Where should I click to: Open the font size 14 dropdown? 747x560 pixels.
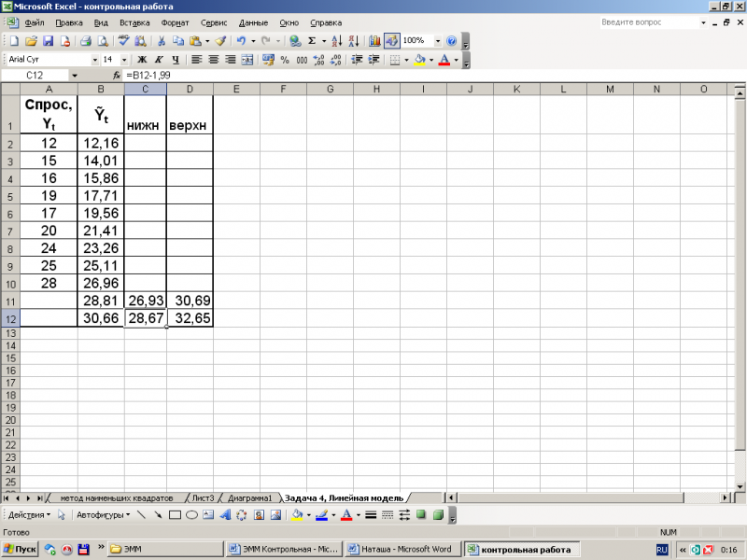coord(124,60)
